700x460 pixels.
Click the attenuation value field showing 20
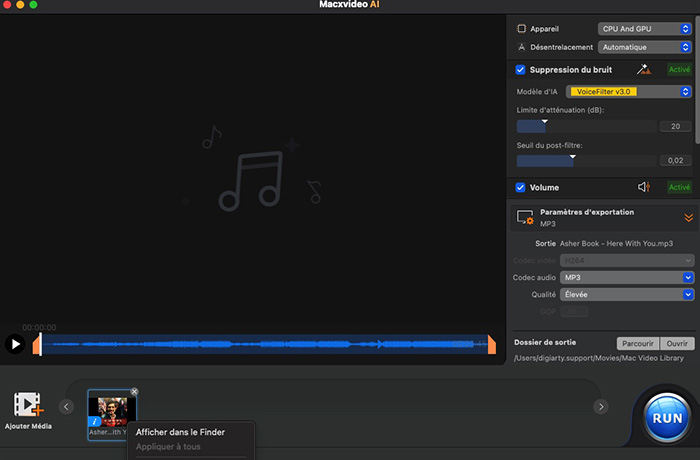(675, 126)
